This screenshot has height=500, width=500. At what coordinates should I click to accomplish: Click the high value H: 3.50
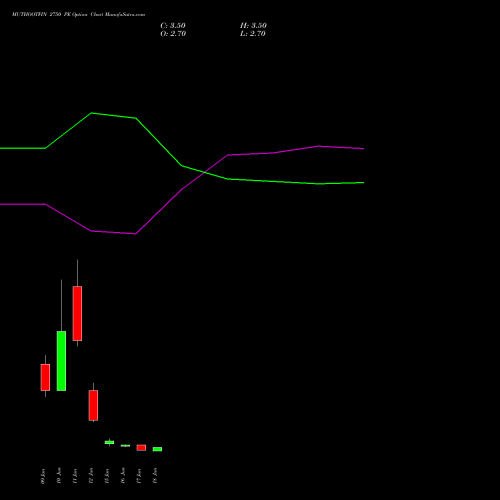pyautogui.click(x=253, y=26)
